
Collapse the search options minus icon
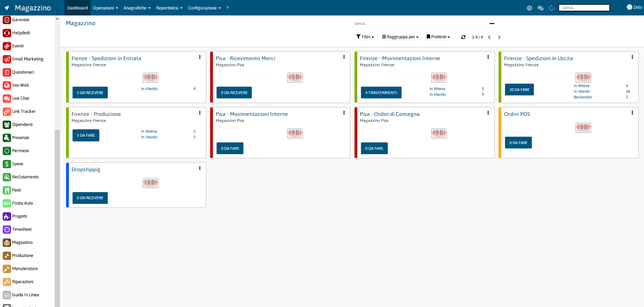click(492, 24)
